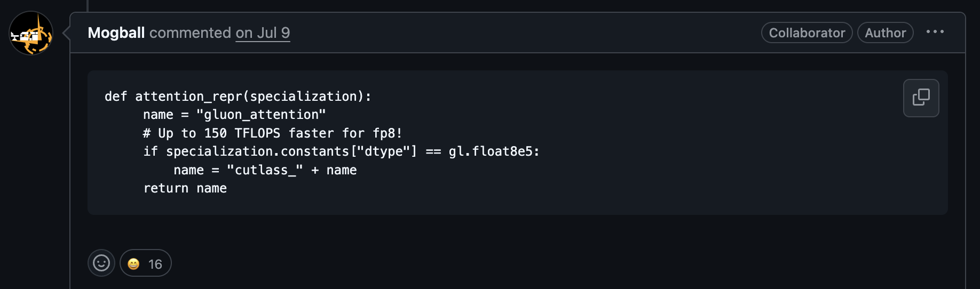This screenshot has height=289, width=980.
Task: Click the "gluon_attention" string in code
Action: (x=261, y=115)
